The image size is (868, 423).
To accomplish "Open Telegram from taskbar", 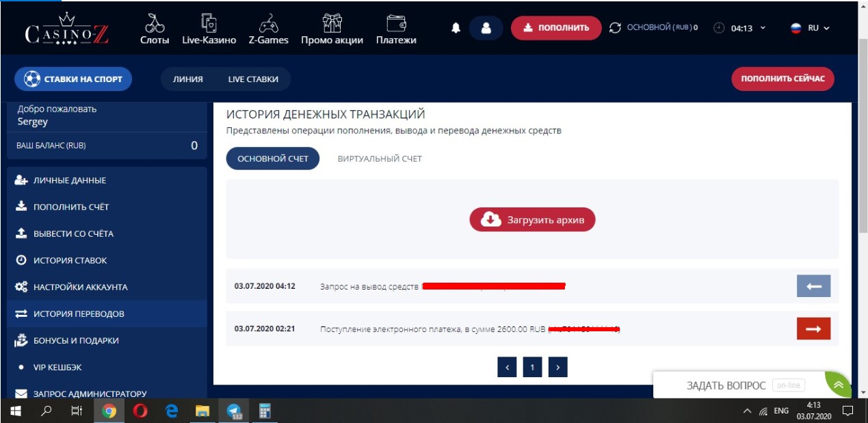I will [x=233, y=411].
